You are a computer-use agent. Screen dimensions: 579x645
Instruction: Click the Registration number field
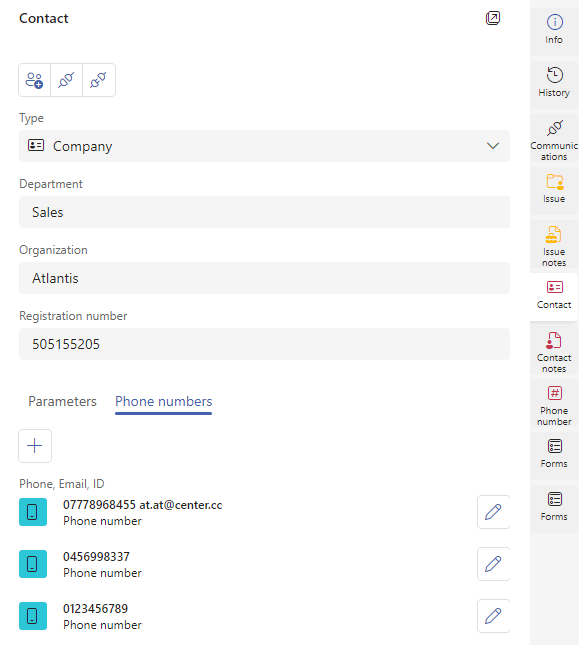point(264,344)
